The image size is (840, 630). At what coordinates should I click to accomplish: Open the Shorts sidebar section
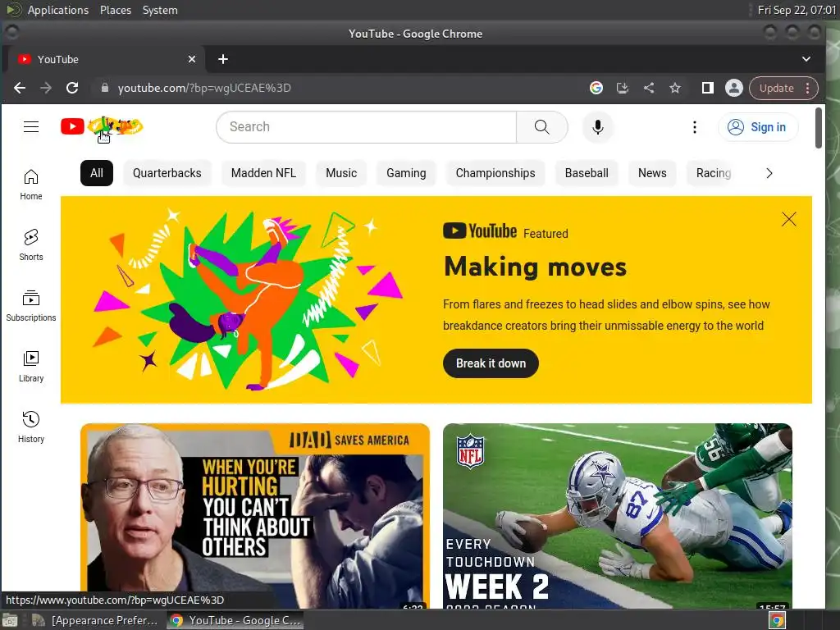point(31,244)
